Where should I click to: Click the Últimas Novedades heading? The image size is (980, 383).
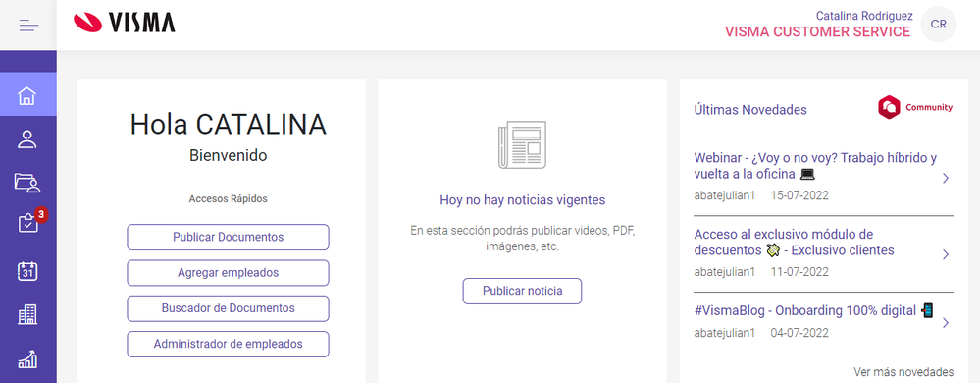(x=750, y=110)
